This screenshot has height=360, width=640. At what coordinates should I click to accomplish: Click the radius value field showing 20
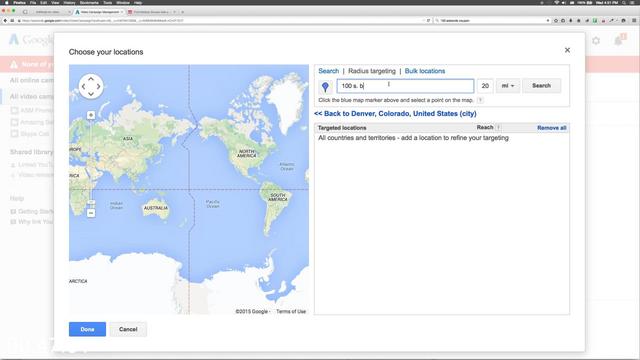485,86
